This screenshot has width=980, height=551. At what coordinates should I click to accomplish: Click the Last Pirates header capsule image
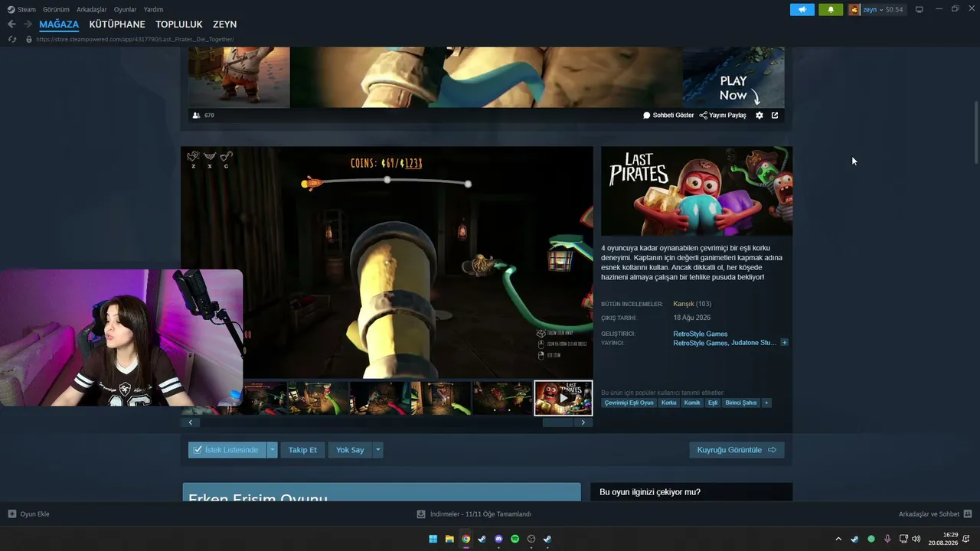697,191
